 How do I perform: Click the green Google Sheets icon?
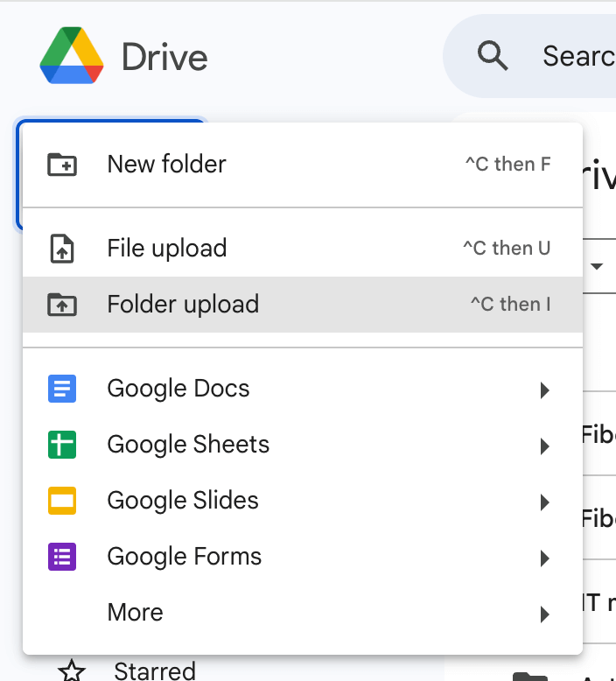point(62,445)
